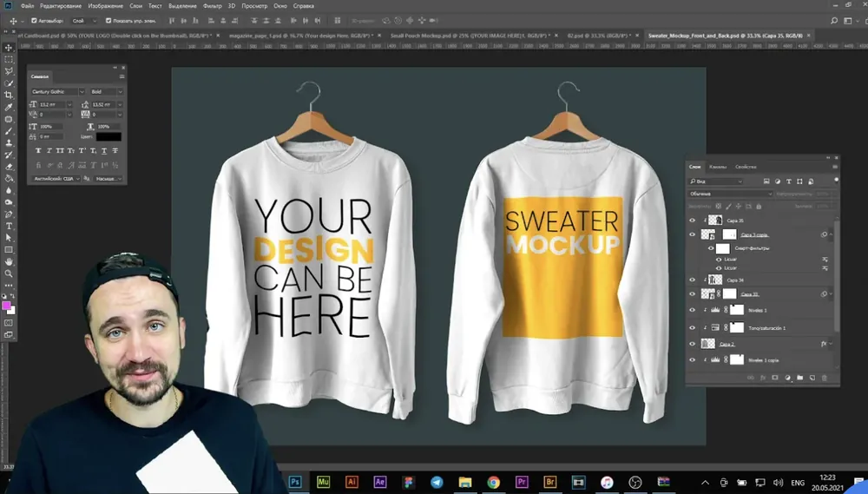
Task: Select the Polygonal Lasso tool
Action: 9,71
